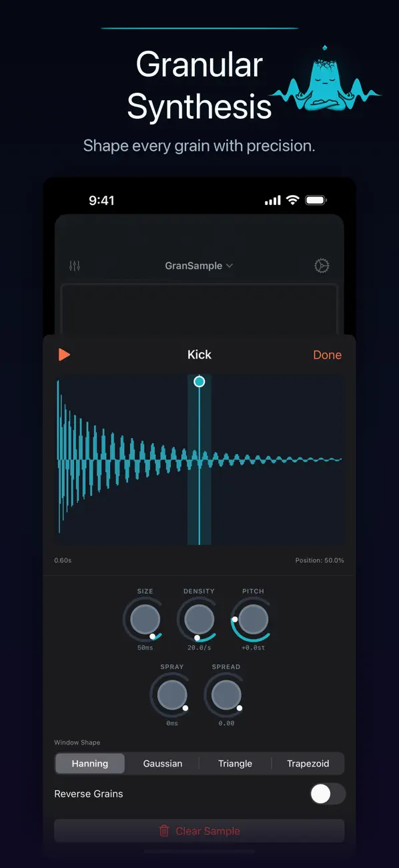Click the '+0.0st' pitch value
The width and height of the screenshot is (399, 868).
pyautogui.click(x=253, y=648)
